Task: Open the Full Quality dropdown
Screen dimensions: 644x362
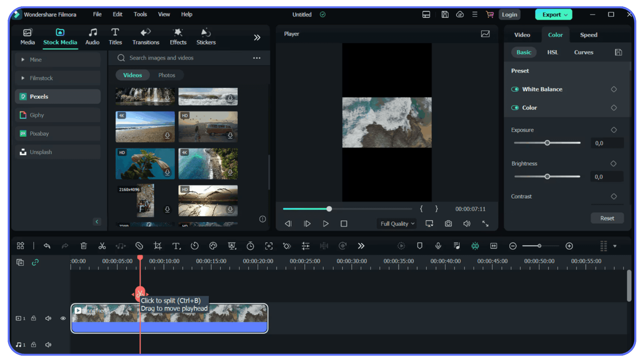Action: (x=397, y=224)
